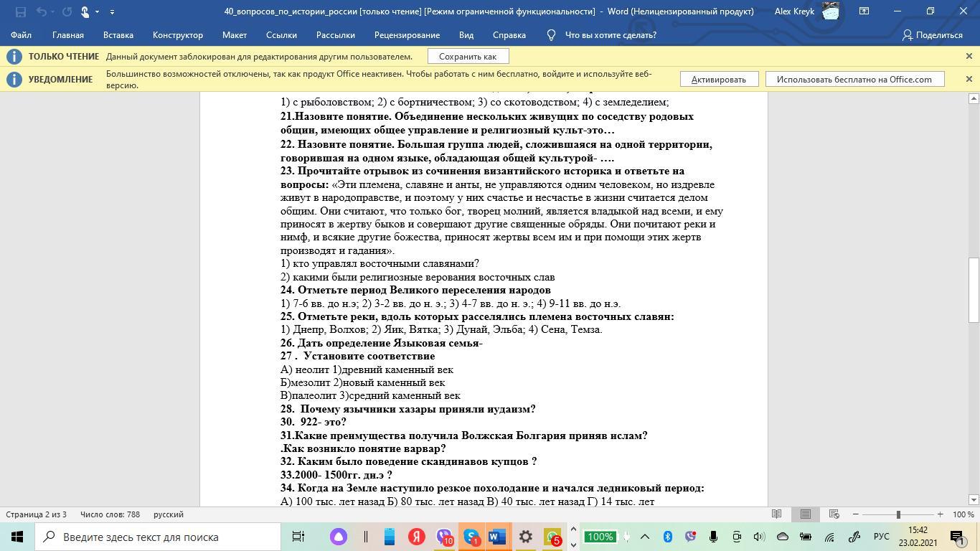Click word count 'Число слов: 788'
This screenshot has width=980, height=551.
coord(110,514)
